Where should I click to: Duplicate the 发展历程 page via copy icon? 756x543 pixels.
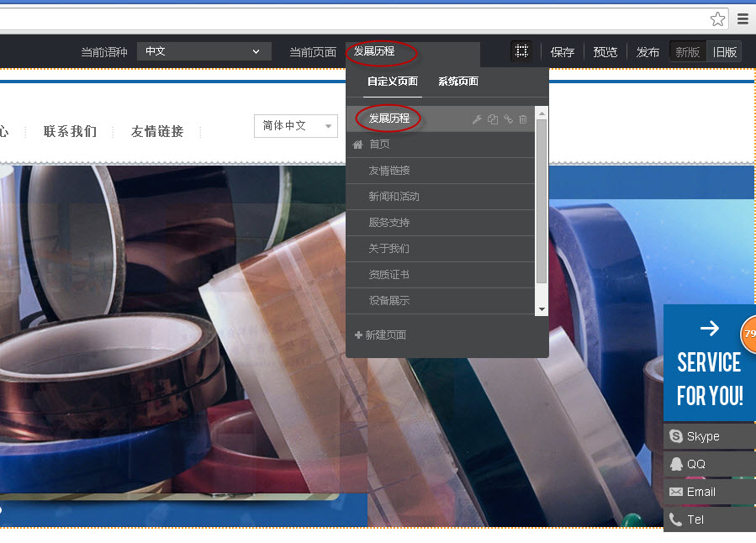494,119
